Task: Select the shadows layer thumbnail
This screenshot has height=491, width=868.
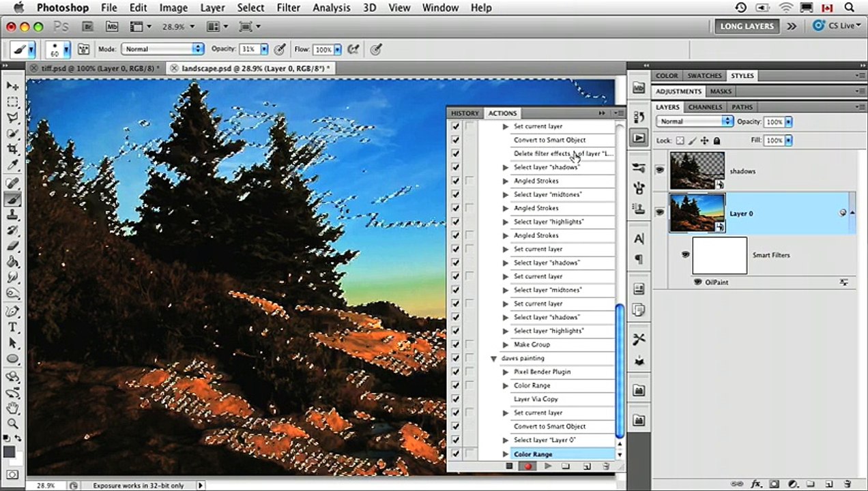Action: [696, 170]
